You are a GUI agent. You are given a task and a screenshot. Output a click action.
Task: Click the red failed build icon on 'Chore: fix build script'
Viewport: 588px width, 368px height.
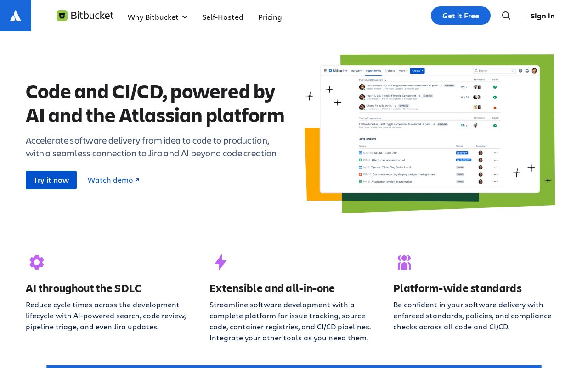(495, 108)
